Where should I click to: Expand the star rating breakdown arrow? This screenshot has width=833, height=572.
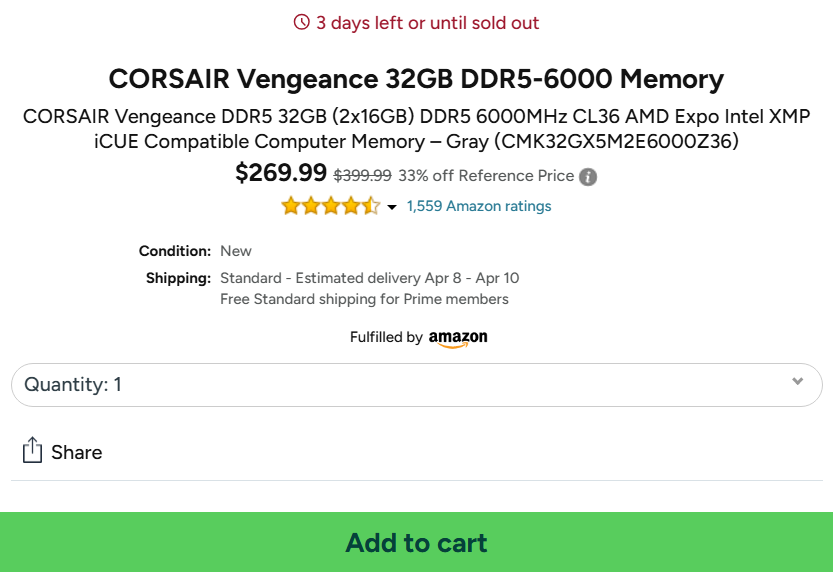click(392, 207)
